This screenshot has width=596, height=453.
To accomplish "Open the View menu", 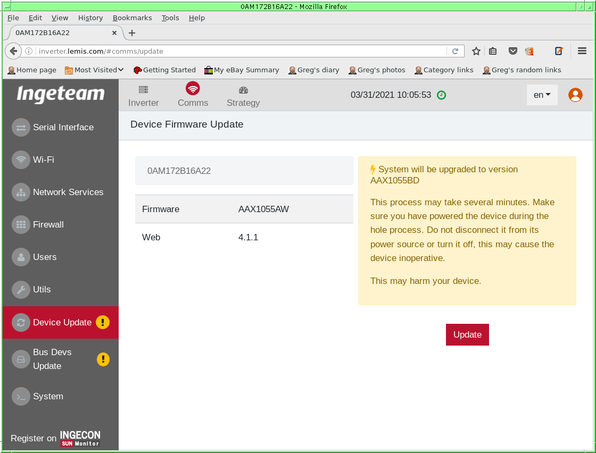I will click(60, 18).
